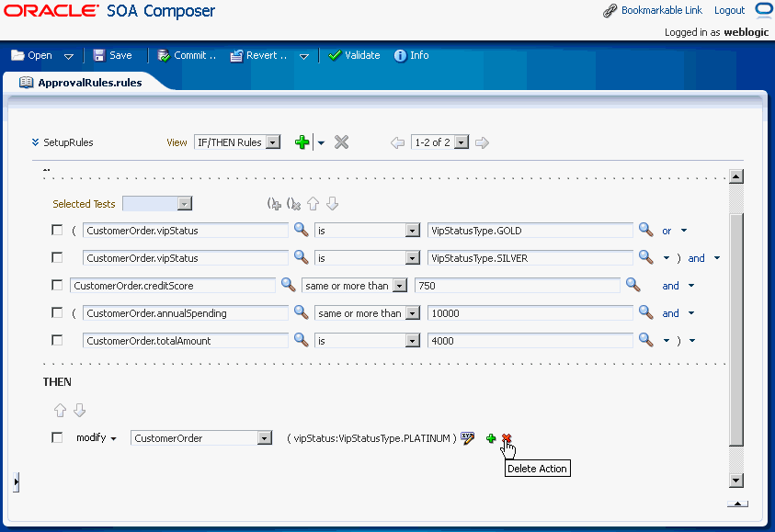Open search icon next to annualSpending field

coord(301,312)
